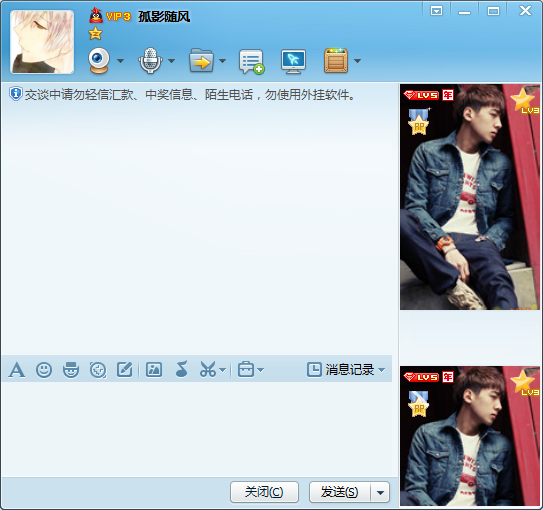543x510 pixels.
Task: Expand the applications box dropdown arrow
Action: (x=357, y=61)
